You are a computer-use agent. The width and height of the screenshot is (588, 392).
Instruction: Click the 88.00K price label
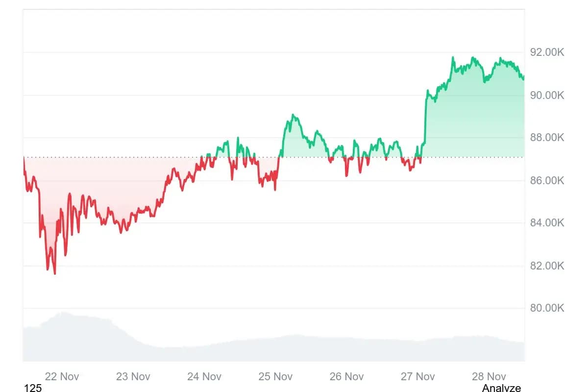click(x=547, y=138)
